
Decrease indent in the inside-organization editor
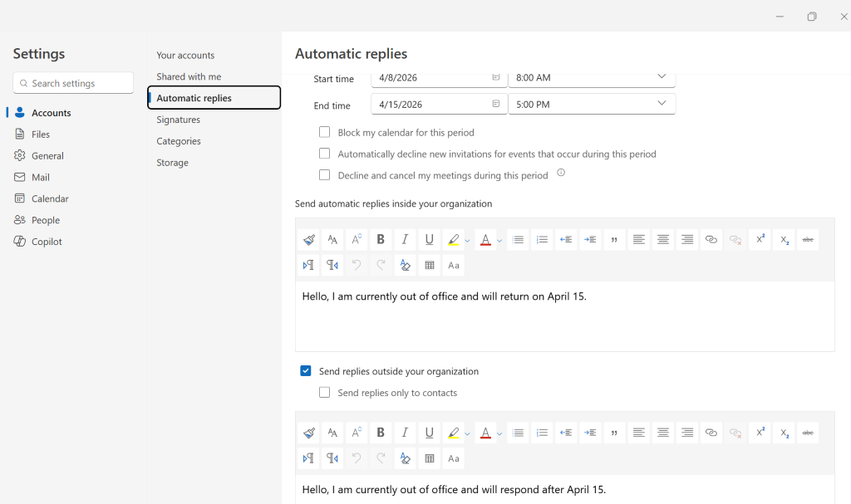(x=566, y=239)
